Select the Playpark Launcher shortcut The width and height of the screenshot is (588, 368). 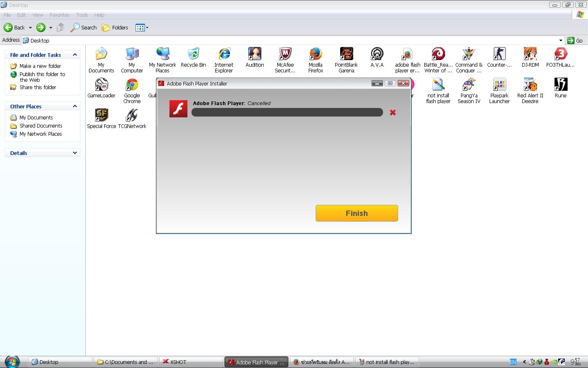point(499,91)
